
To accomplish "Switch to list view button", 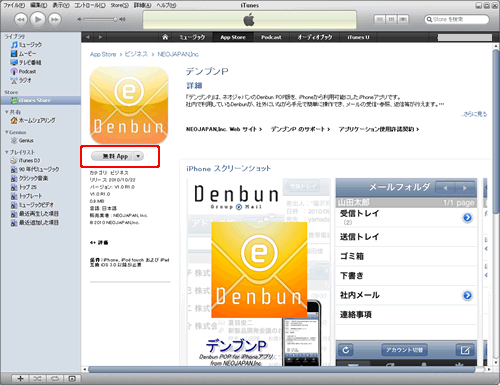I will point(379,19).
